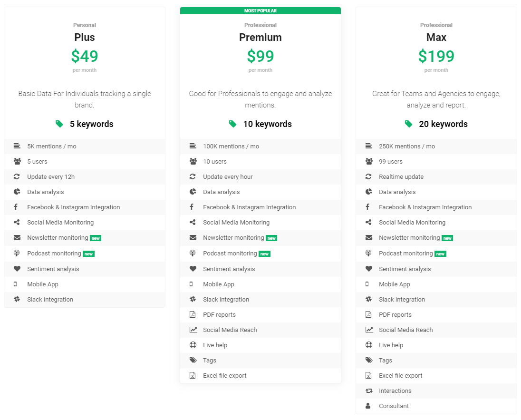Screen dimensions: 521x420
Task: Click the pie chart icon in the Plus plan
Action: coord(17,192)
